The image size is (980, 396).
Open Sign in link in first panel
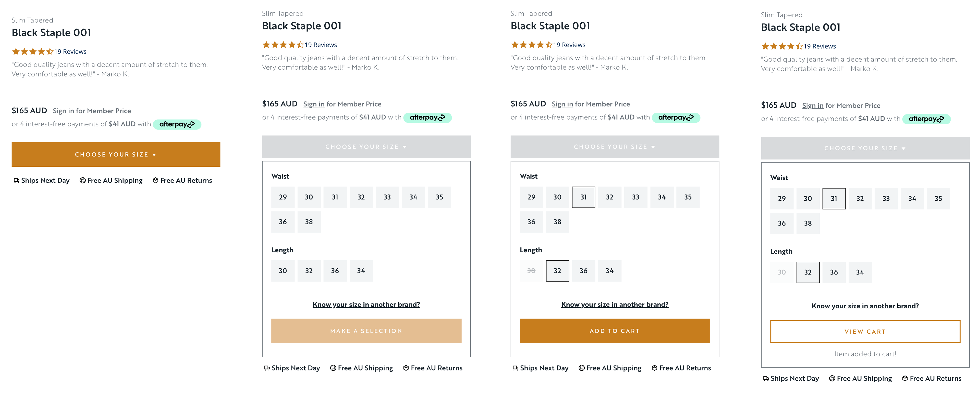(x=64, y=111)
